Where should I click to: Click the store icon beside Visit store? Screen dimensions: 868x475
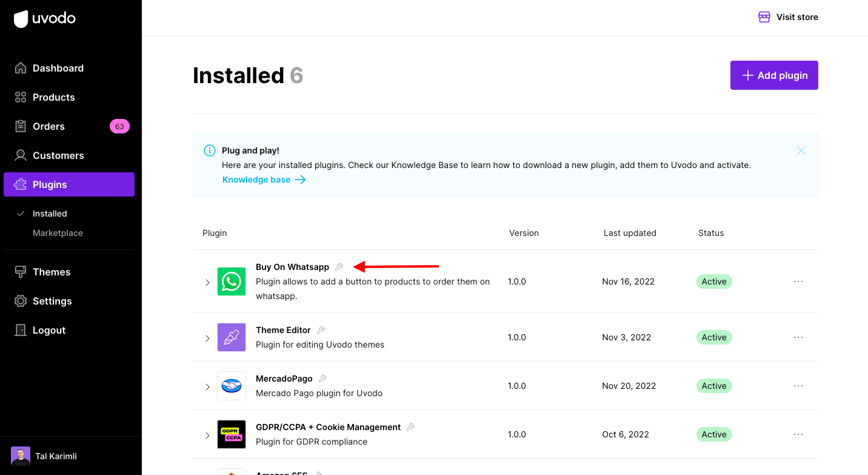764,17
